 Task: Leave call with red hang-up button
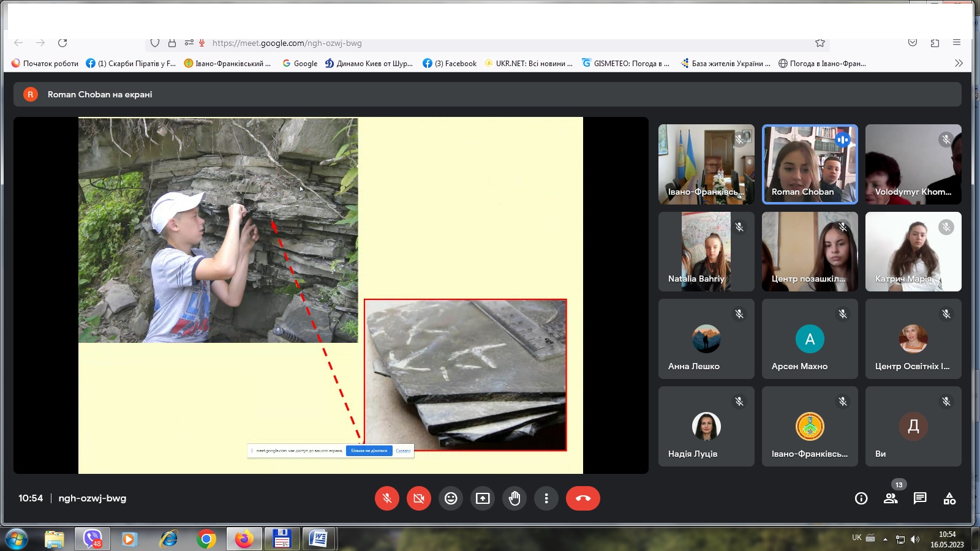(582, 498)
